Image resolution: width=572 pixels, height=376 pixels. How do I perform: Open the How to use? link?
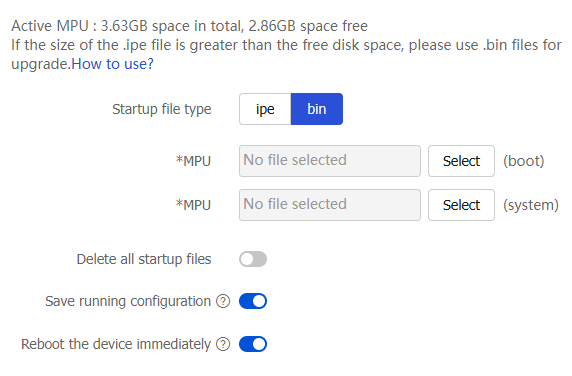[112, 64]
